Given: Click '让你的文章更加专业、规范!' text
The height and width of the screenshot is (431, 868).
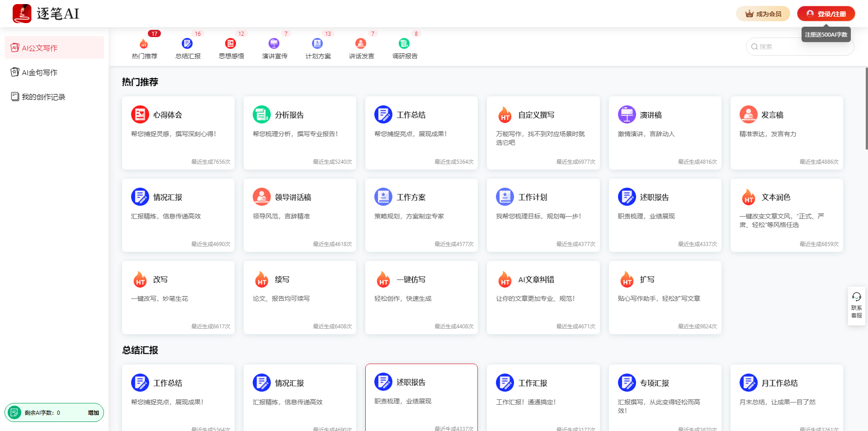Looking at the screenshot, I should pyautogui.click(x=535, y=298).
